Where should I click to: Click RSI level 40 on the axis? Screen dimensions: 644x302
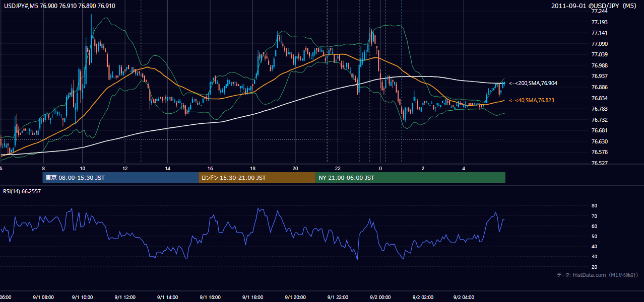point(594,246)
